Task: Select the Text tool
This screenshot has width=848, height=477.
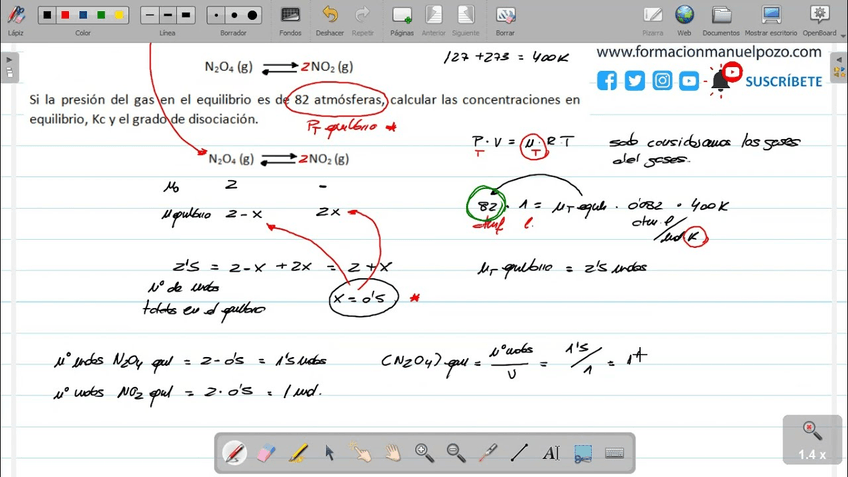Action: tap(551, 453)
